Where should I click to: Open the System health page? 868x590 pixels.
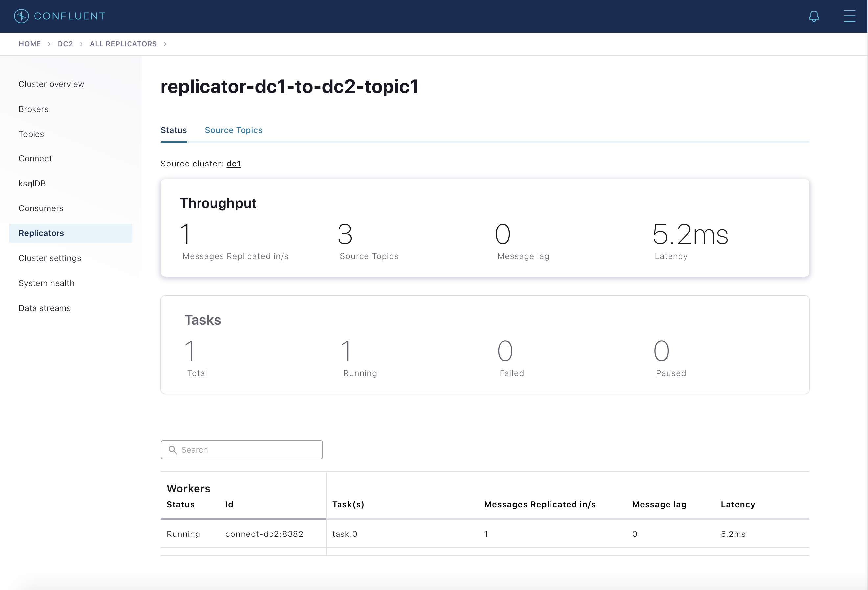click(x=47, y=283)
